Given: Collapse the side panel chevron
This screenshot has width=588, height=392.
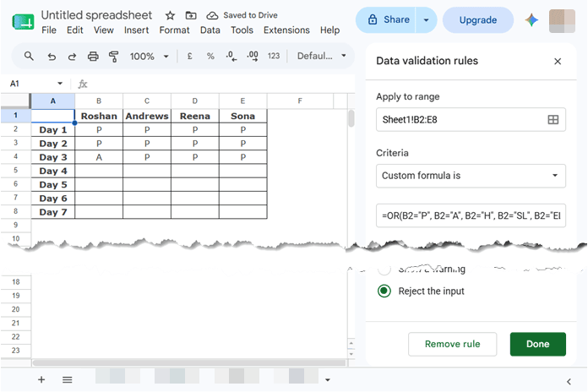Looking at the screenshot, I should (x=569, y=382).
